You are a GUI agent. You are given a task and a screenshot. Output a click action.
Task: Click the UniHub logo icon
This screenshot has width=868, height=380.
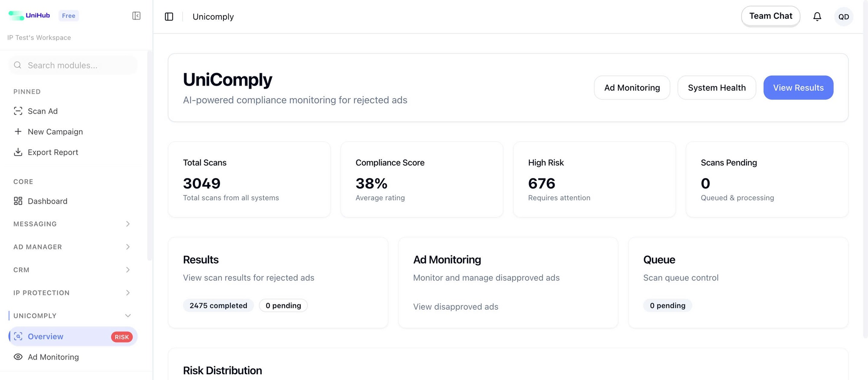point(16,16)
